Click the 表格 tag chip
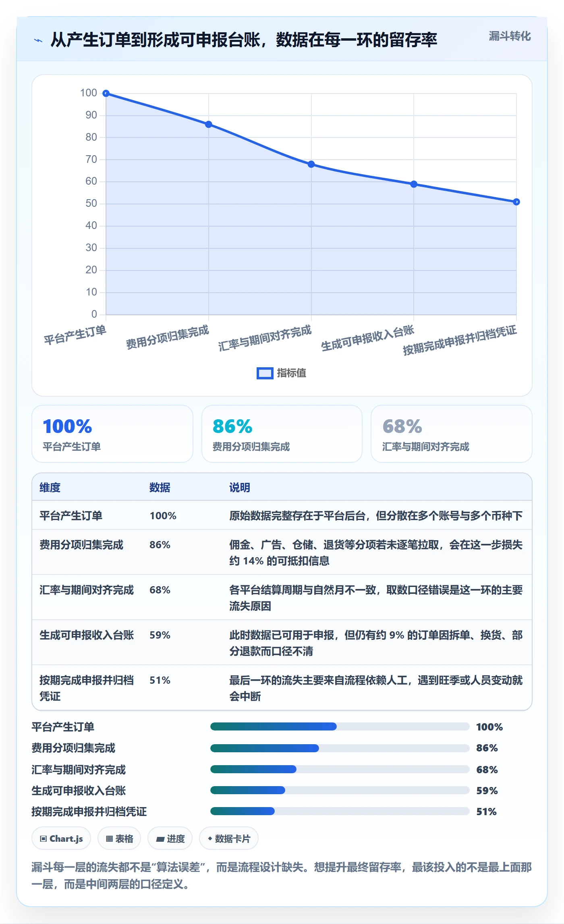Screen dimensions: 564x924 click(x=119, y=839)
